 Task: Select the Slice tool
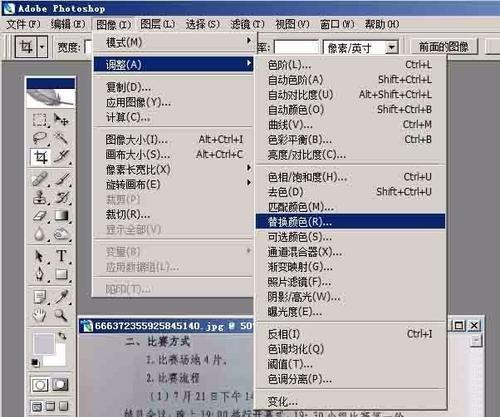pyautogui.click(x=61, y=157)
